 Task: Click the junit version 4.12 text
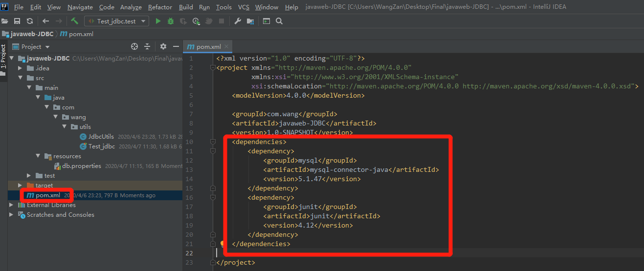click(x=306, y=225)
